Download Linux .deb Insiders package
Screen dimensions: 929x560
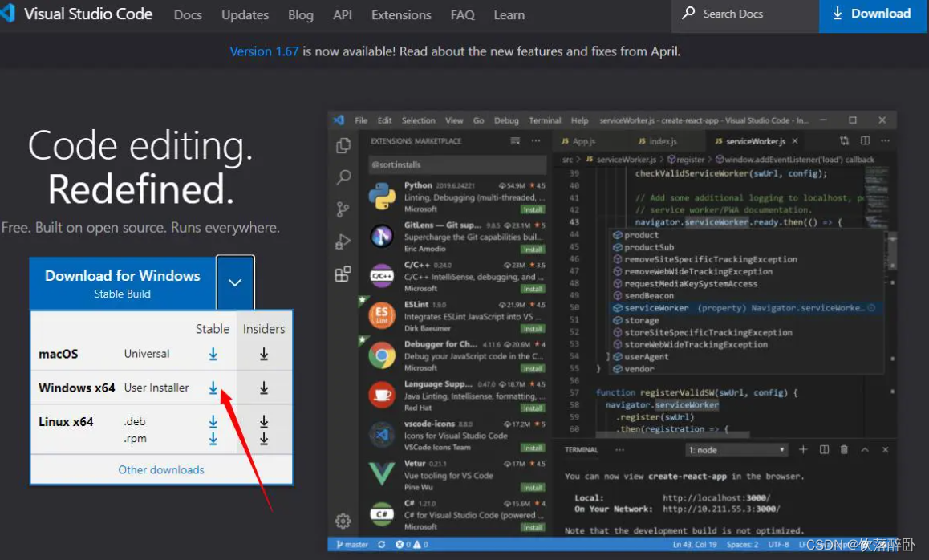(264, 421)
